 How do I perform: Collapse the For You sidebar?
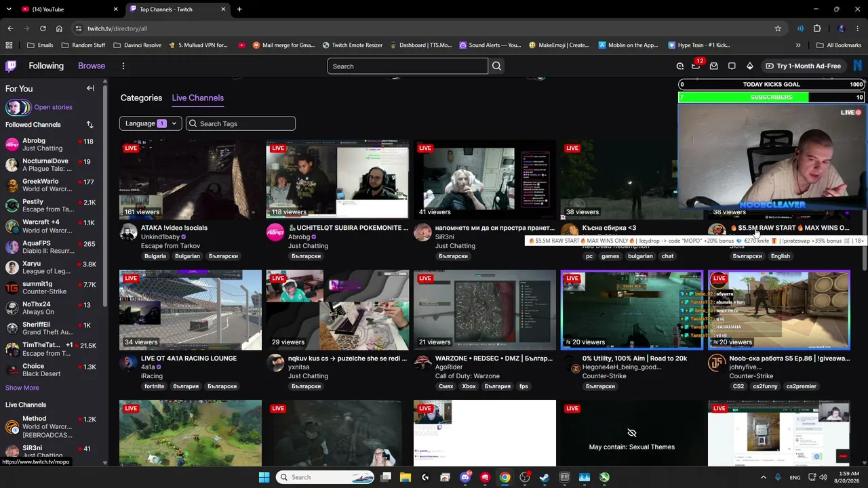point(90,88)
